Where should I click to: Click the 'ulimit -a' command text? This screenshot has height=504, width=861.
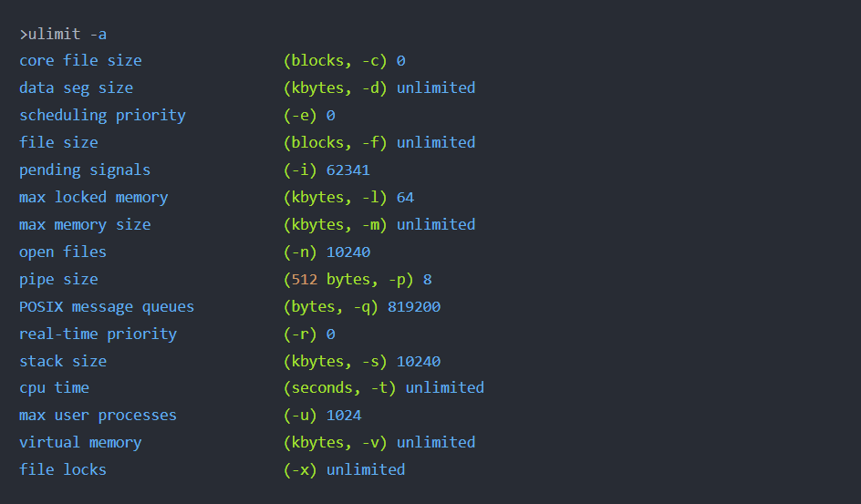(x=67, y=34)
